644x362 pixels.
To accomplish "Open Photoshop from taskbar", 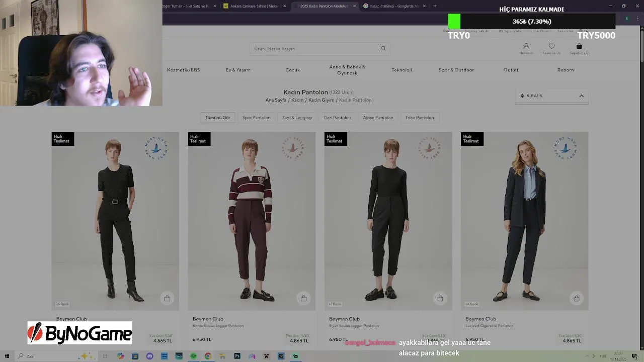I will coord(237,356).
